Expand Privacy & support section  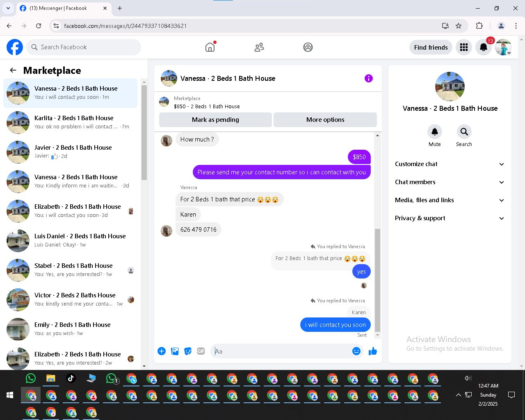coord(450,218)
